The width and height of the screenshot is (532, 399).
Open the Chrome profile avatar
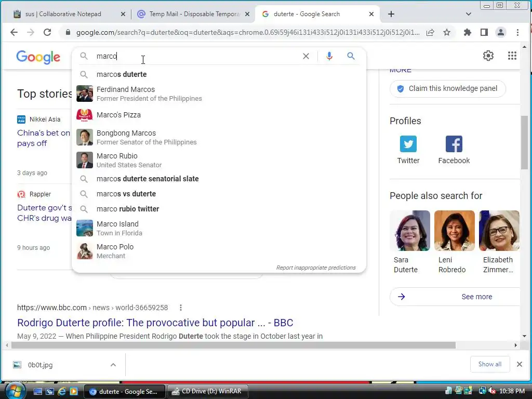pos(500,32)
